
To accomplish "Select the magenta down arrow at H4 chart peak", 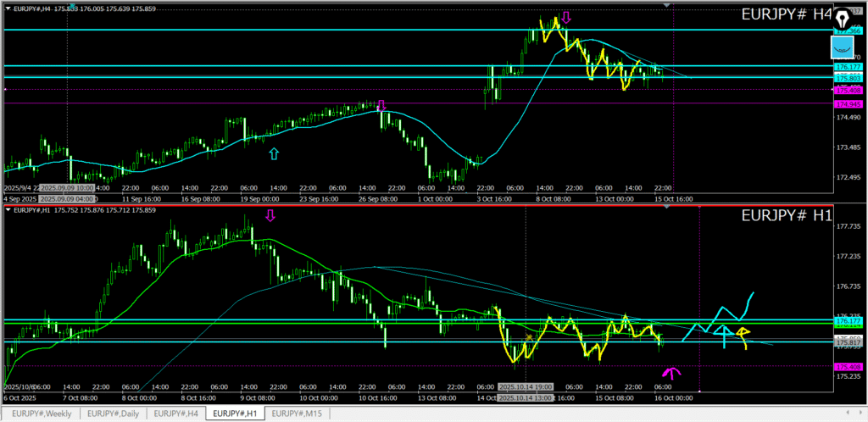I will point(565,17).
